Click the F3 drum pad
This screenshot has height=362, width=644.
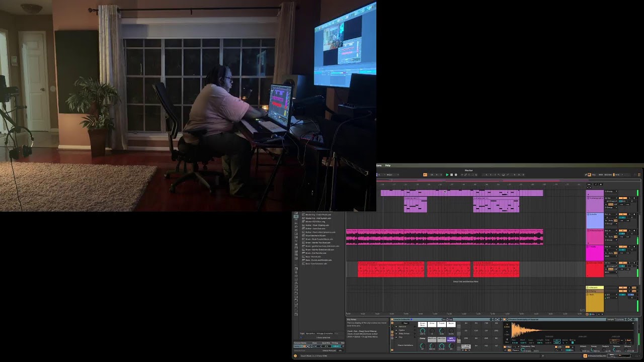point(476,325)
